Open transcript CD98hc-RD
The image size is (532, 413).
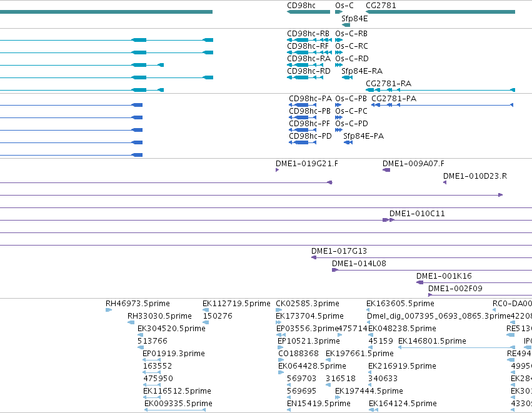[308, 71]
